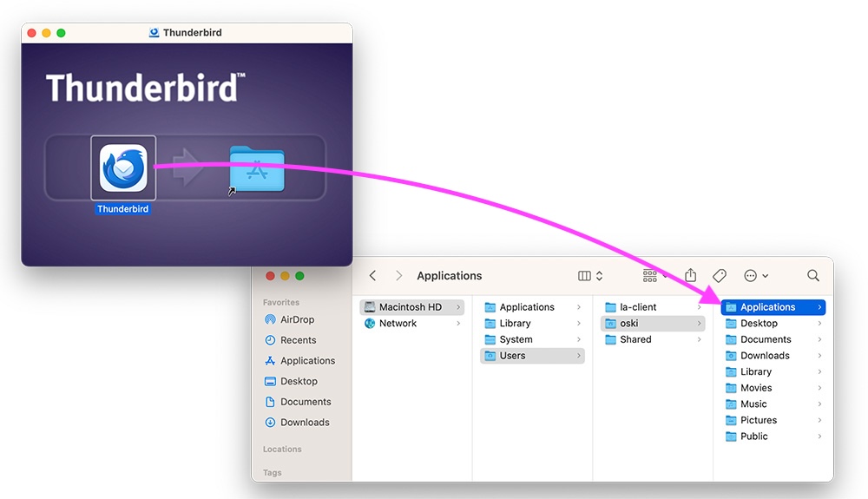Expand Network row chevron
Screen dimensions: 868x499
coord(458,323)
